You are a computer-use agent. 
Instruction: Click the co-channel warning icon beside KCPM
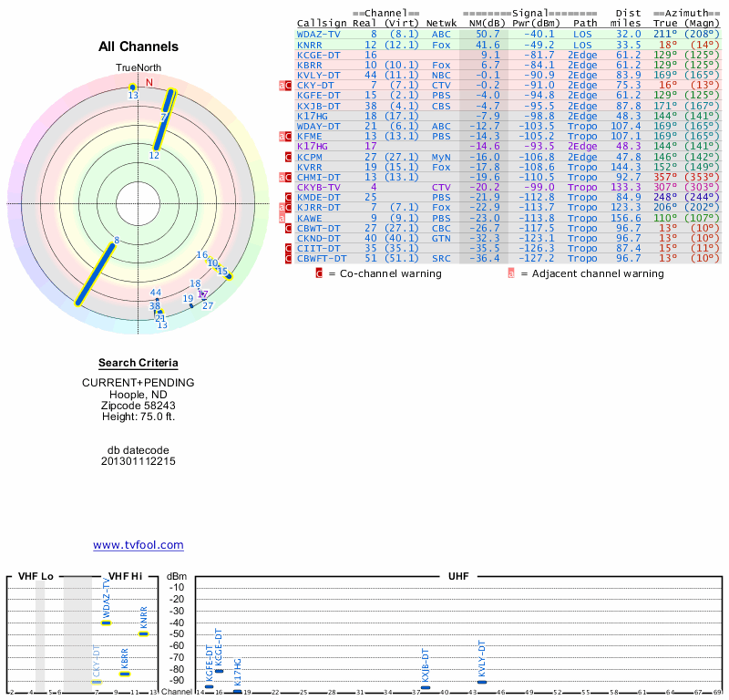[x=288, y=157]
